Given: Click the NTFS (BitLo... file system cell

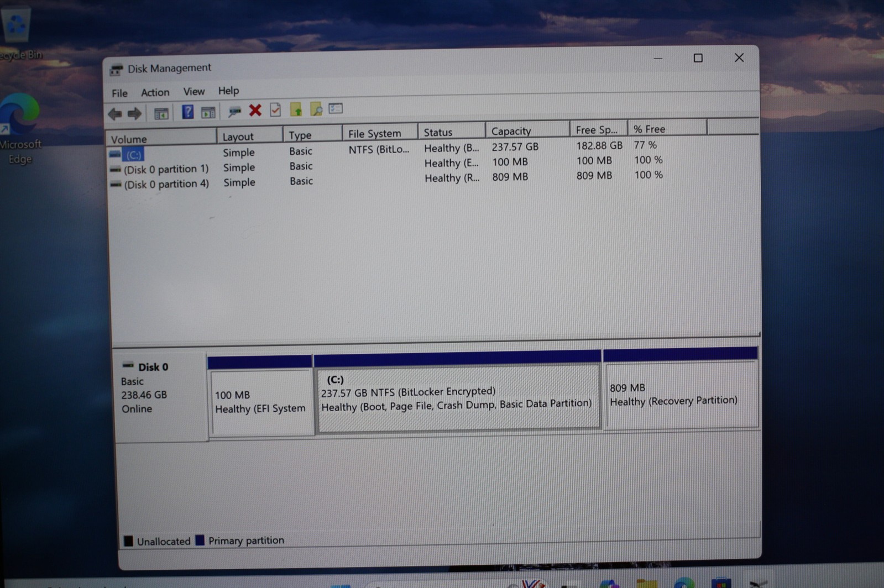Looking at the screenshot, I should [x=379, y=149].
